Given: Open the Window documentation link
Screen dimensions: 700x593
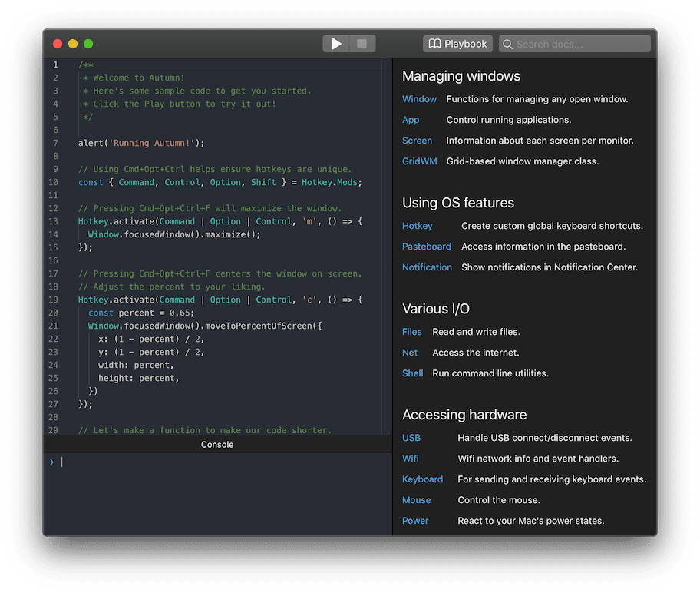Looking at the screenshot, I should pos(419,99).
